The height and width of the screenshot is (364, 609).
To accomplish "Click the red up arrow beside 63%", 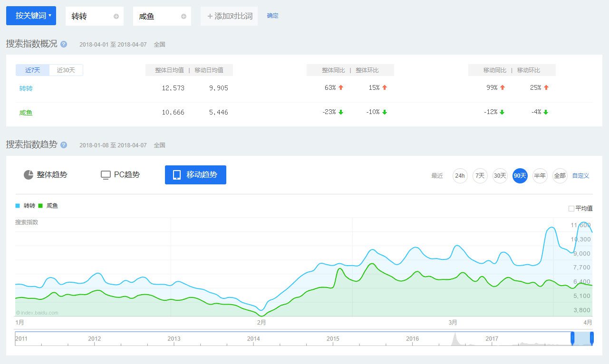I will [x=341, y=87].
